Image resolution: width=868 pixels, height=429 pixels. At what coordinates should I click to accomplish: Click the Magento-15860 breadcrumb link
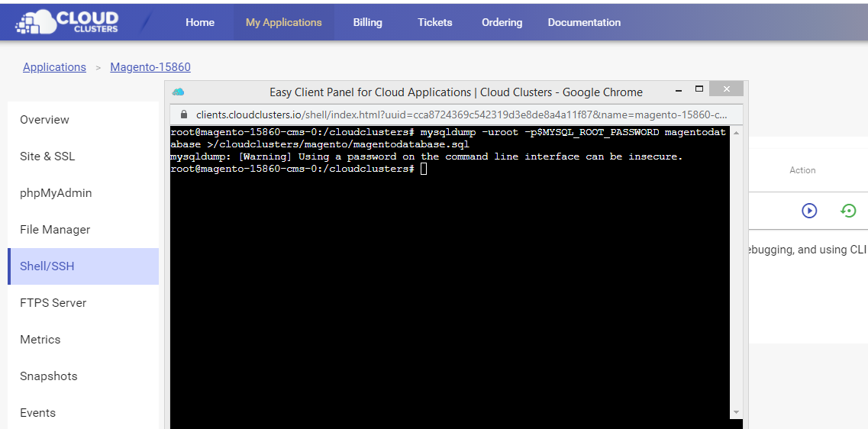(150, 67)
